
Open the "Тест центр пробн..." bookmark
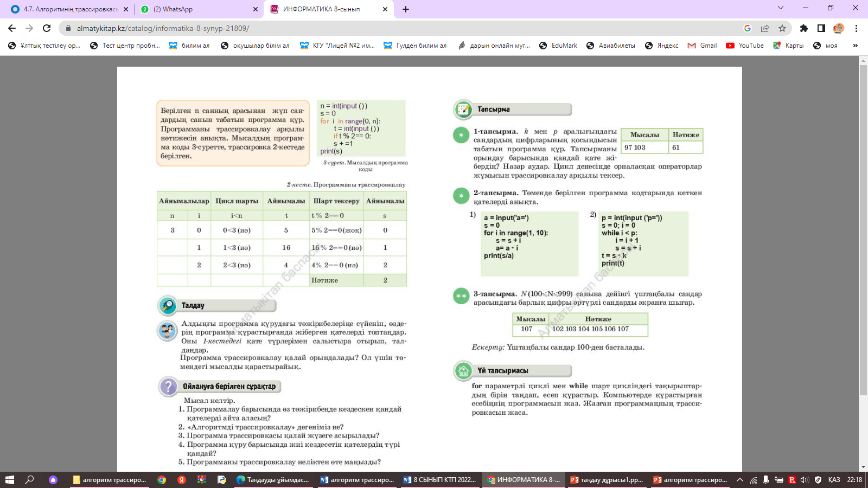pyautogui.click(x=125, y=46)
